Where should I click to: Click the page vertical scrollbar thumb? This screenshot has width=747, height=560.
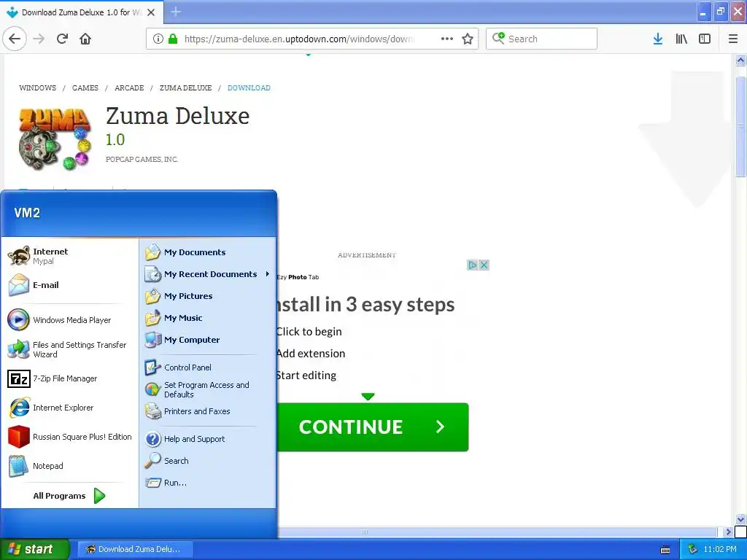[x=740, y=126]
